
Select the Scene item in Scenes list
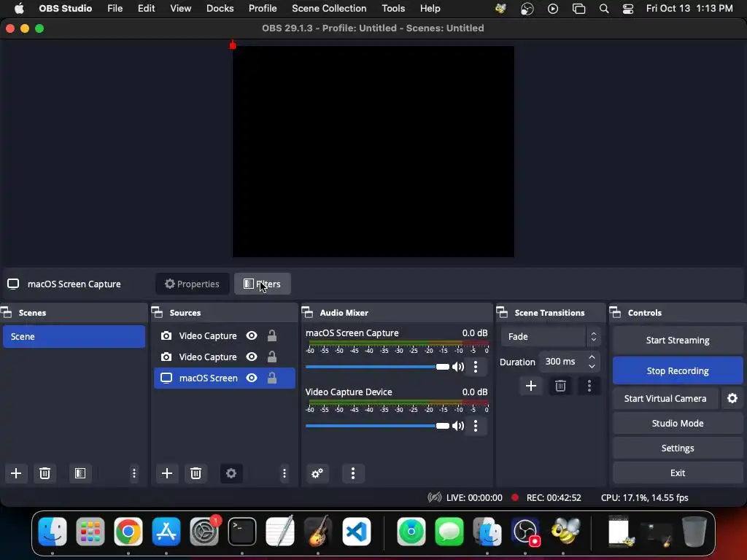pyautogui.click(x=74, y=336)
